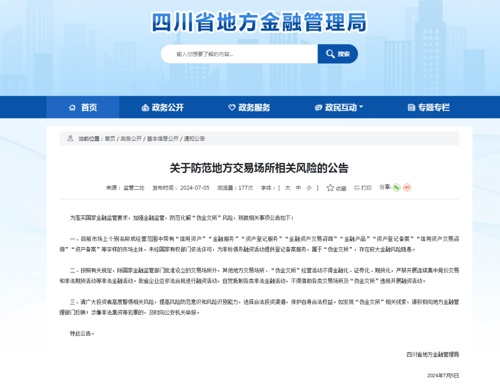This screenshot has width=500, height=389.
Task: Go to 首页 in the breadcrumb
Action: tap(110, 139)
